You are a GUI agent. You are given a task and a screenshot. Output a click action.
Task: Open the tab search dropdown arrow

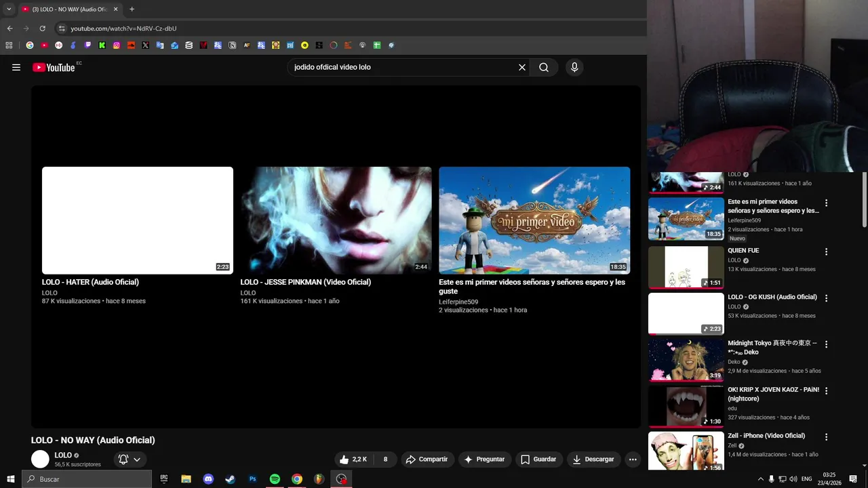[x=9, y=9]
